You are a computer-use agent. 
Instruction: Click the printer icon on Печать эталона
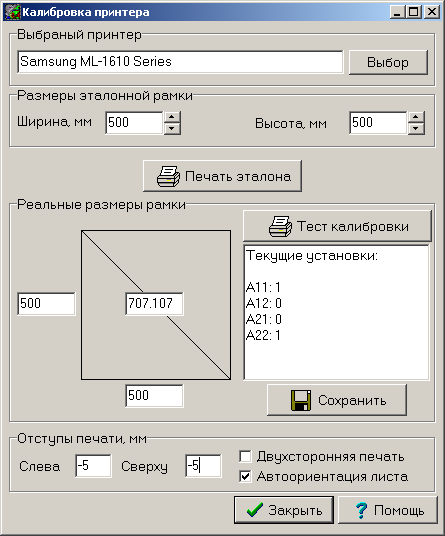tap(168, 176)
